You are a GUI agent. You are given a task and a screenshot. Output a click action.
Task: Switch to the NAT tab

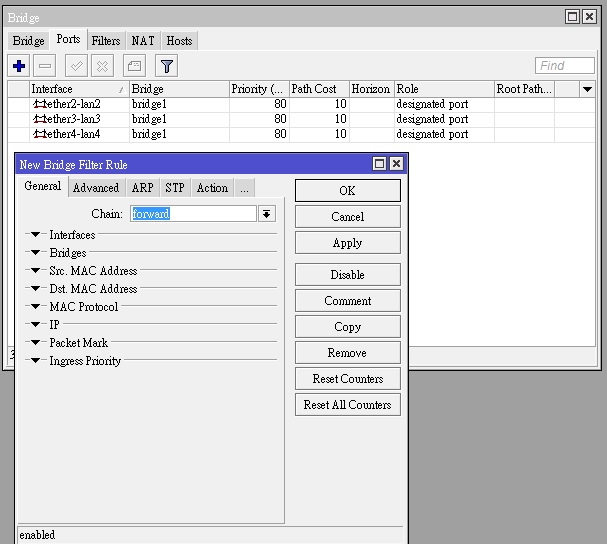[x=143, y=41]
